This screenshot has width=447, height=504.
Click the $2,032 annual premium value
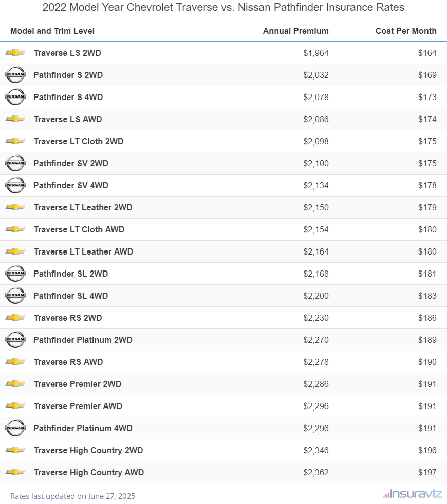click(x=316, y=75)
